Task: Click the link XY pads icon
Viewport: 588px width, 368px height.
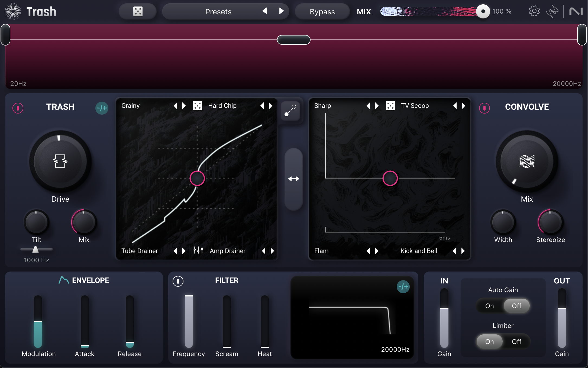Action: point(290,111)
